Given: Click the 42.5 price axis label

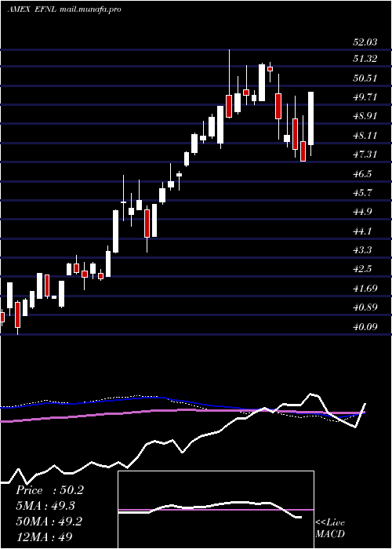Looking at the screenshot, I should (x=362, y=269).
